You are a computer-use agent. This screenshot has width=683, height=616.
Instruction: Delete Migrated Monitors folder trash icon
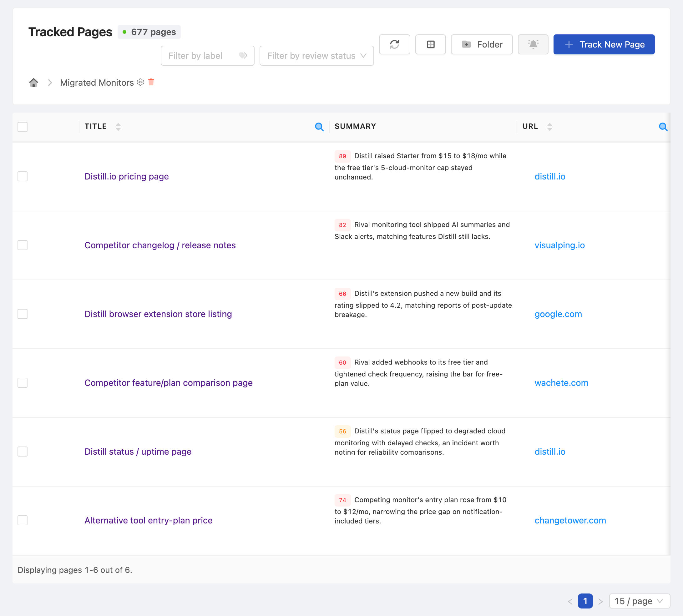(151, 82)
